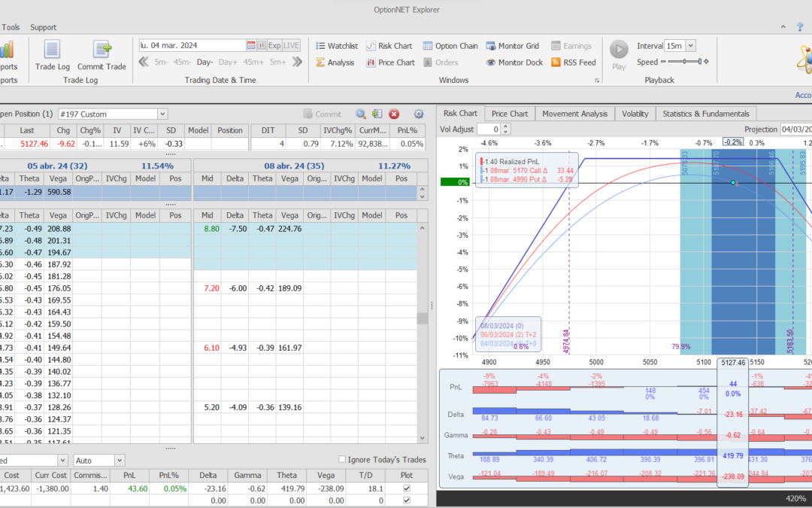Open position settings gear icon
812x508 pixels.
[x=419, y=114]
